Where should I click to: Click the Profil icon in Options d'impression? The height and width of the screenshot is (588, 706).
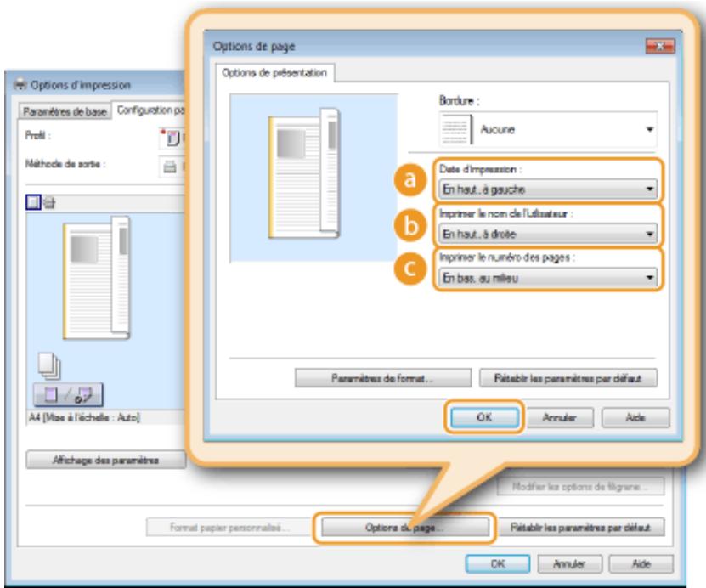[172, 138]
